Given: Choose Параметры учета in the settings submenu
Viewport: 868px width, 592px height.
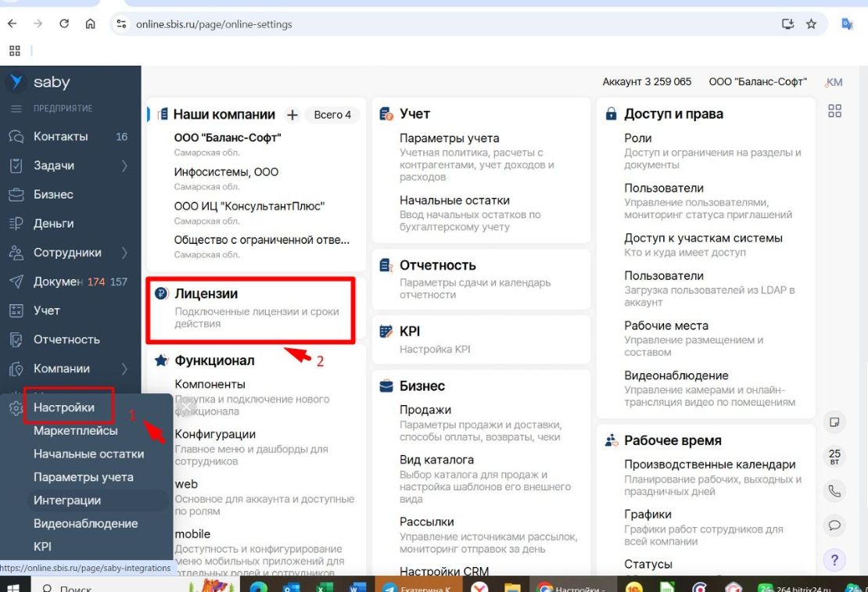Looking at the screenshot, I should [83, 477].
